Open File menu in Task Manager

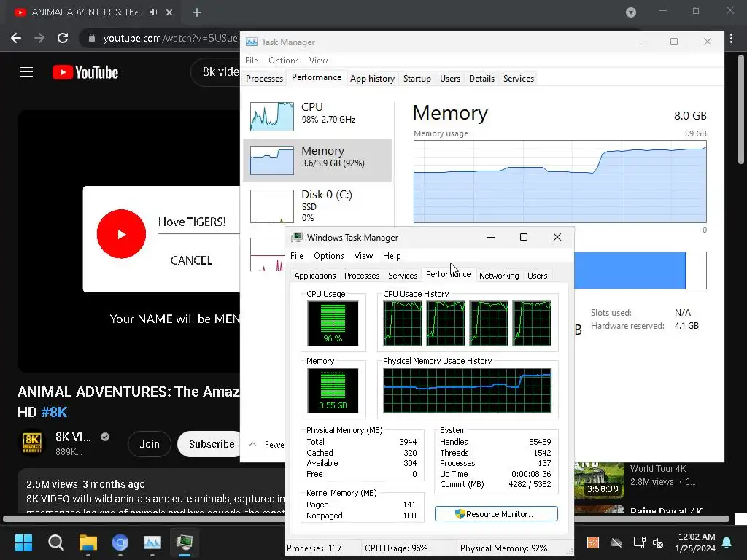click(x=252, y=61)
